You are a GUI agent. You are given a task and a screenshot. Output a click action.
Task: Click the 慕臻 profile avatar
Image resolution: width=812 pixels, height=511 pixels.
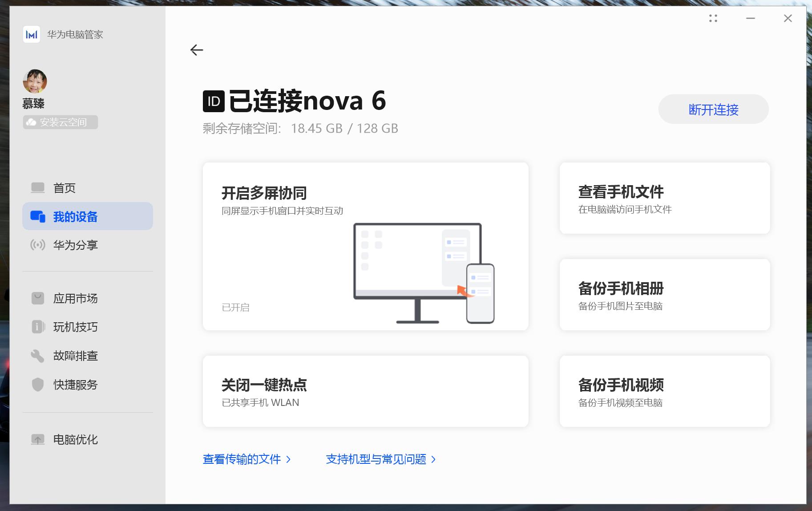click(x=35, y=81)
